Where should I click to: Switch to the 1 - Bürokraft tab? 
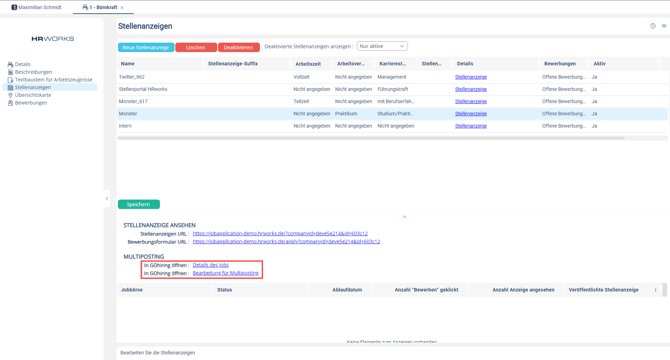click(x=103, y=7)
